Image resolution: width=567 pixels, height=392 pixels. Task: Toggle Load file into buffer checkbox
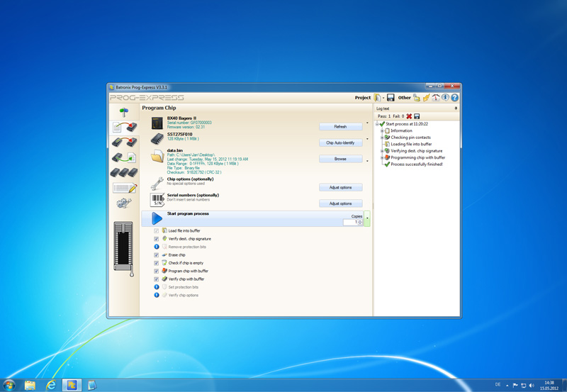156,230
